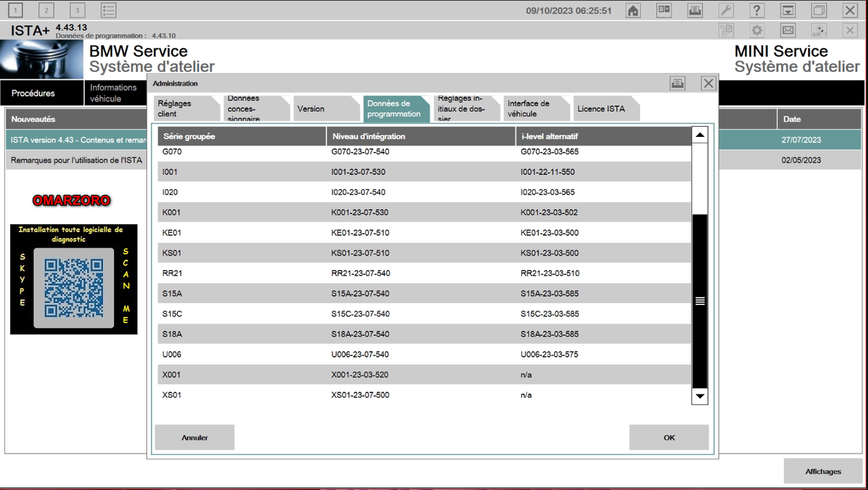Screen dimensions: 868x490
Task: Open the operations list icon
Action: 108,10
